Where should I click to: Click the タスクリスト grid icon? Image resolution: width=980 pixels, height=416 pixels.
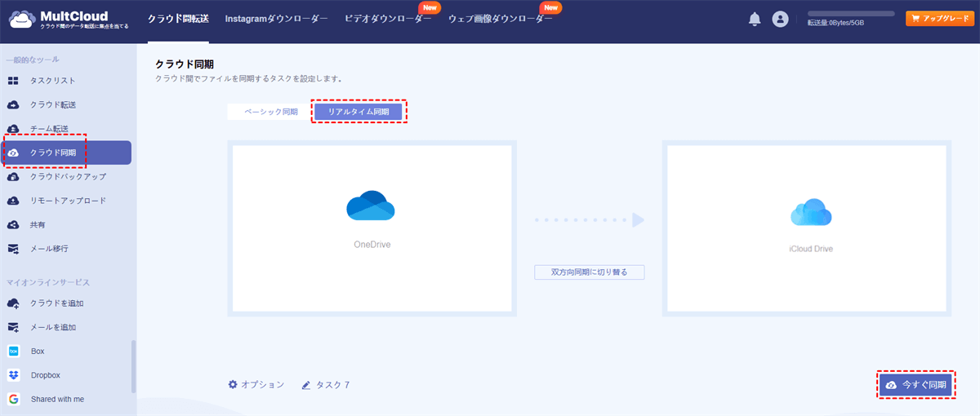[x=13, y=81]
